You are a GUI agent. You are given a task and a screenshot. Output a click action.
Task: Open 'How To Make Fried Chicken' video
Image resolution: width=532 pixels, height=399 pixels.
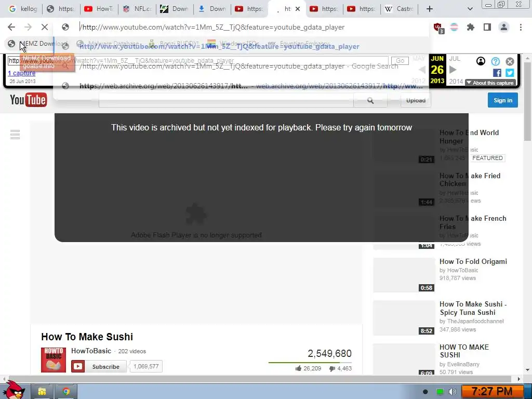(470, 180)
